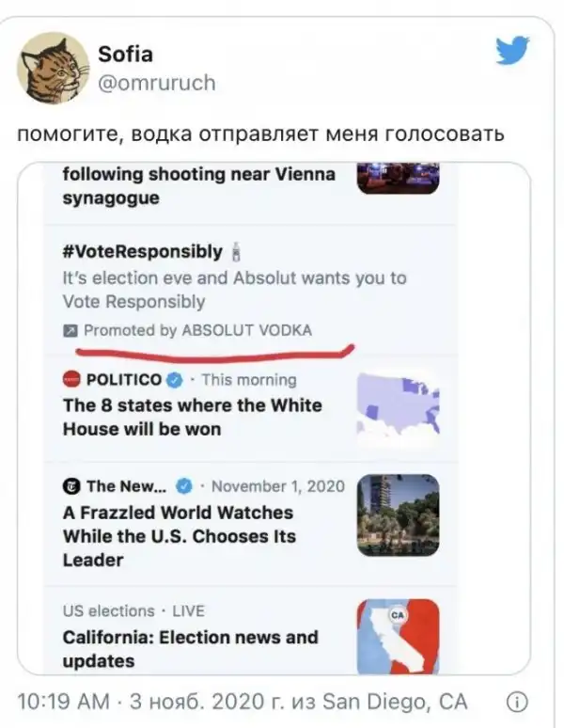Click the New York Times verified badge

pos(185,486)
